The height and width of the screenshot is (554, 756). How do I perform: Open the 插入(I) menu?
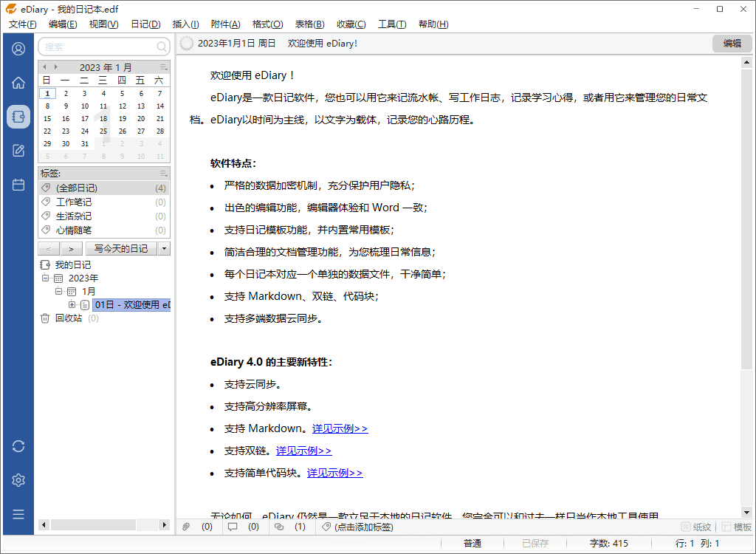pyautogui.click(x=185, y=24)
